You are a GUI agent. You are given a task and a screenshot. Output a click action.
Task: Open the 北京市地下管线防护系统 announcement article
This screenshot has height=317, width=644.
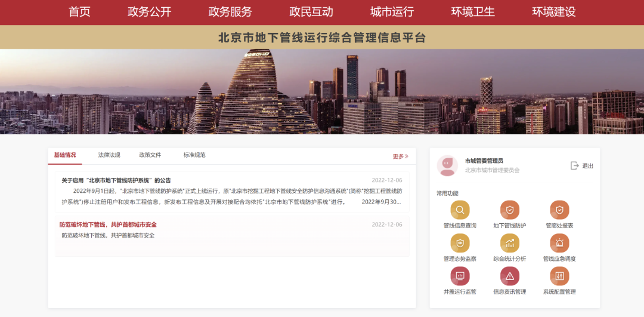tap(116, 180)
